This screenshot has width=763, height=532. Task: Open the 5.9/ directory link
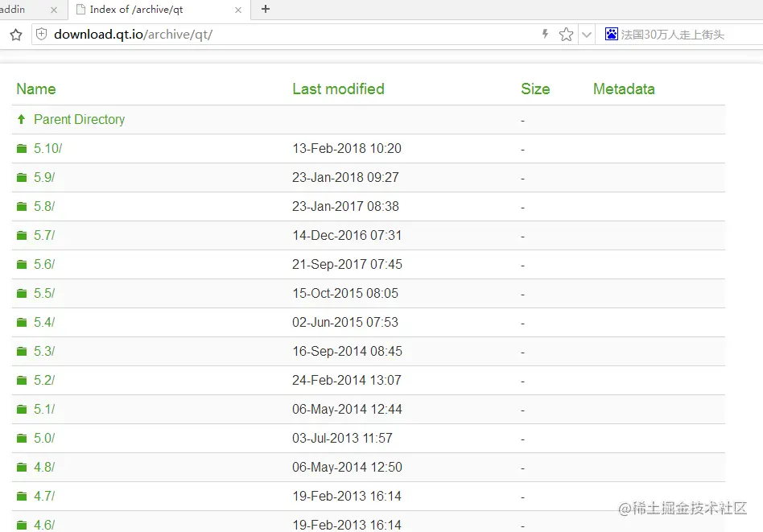44,177
